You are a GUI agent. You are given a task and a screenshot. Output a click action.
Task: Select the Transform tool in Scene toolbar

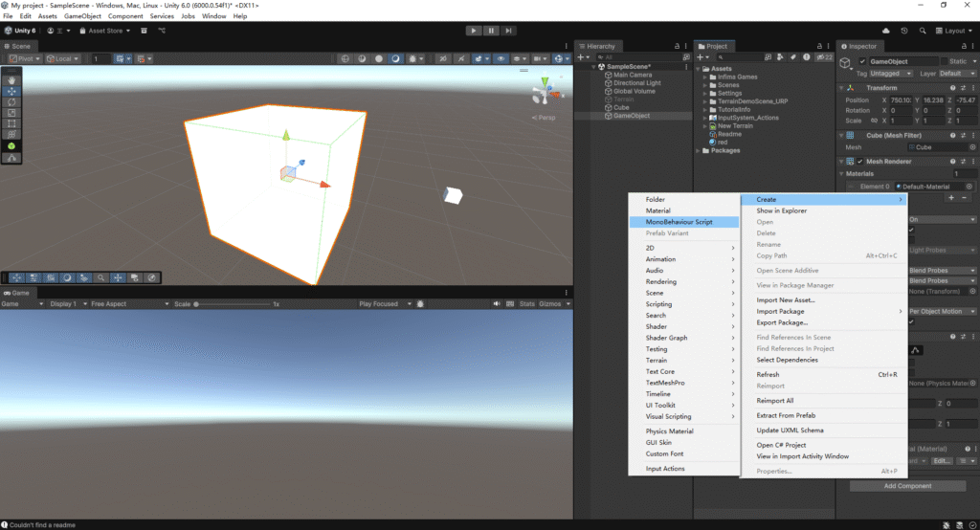11,134
